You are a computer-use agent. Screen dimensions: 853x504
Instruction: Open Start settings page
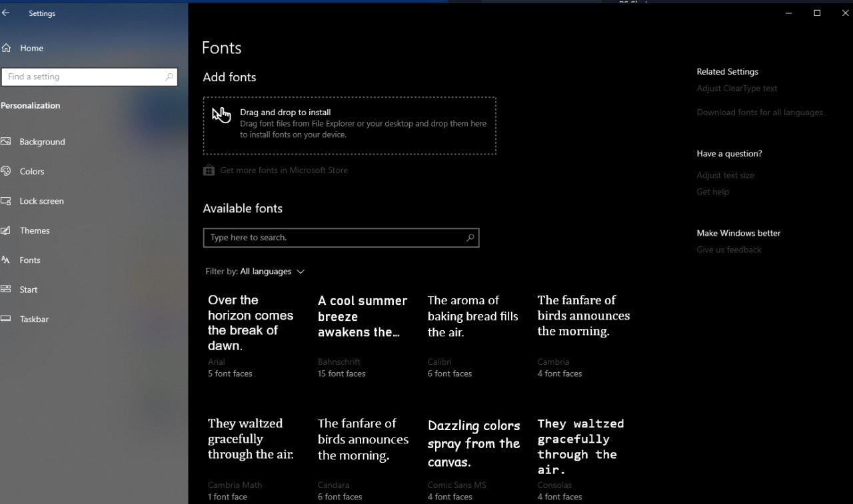point(29,290)
